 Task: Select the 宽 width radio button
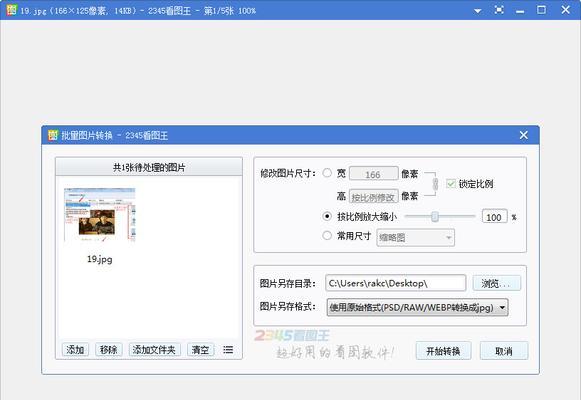[327, 173]
